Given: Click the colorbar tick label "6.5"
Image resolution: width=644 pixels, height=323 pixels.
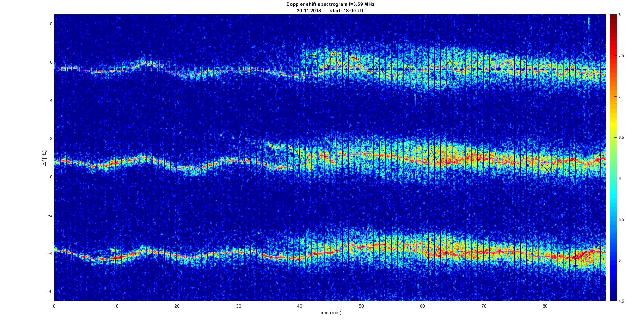Looking at the screenshot, I should click(x=622, y=138).
